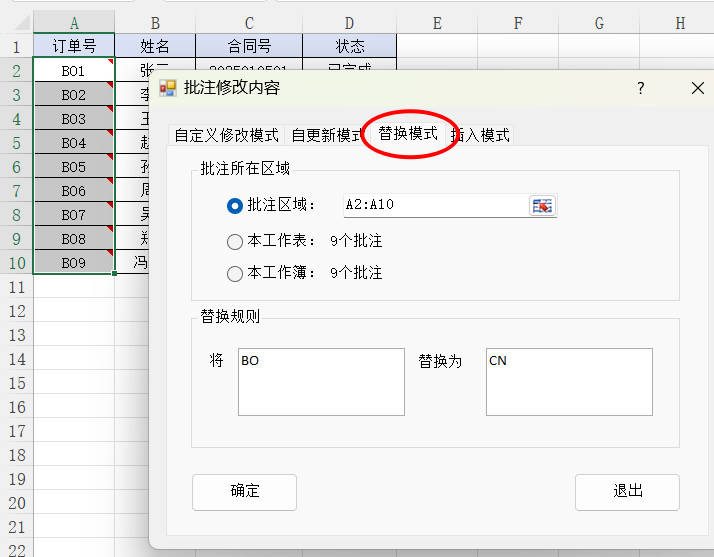
Task: Click the range selector icon beside A2:A10
Action: (x=542, y=205)
